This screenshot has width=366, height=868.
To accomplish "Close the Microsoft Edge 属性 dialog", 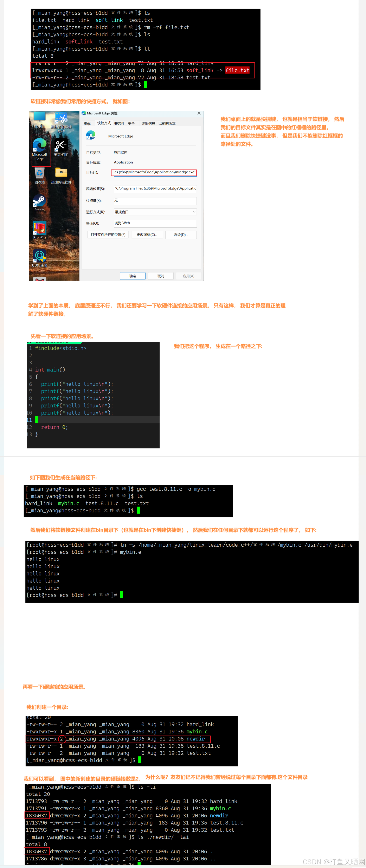I will point(199,113).
